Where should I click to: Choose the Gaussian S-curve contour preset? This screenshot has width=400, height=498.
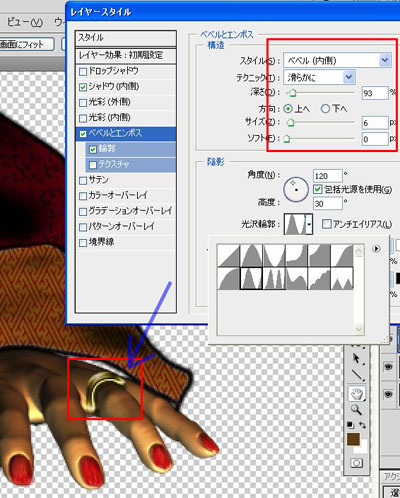click(342, 255)
